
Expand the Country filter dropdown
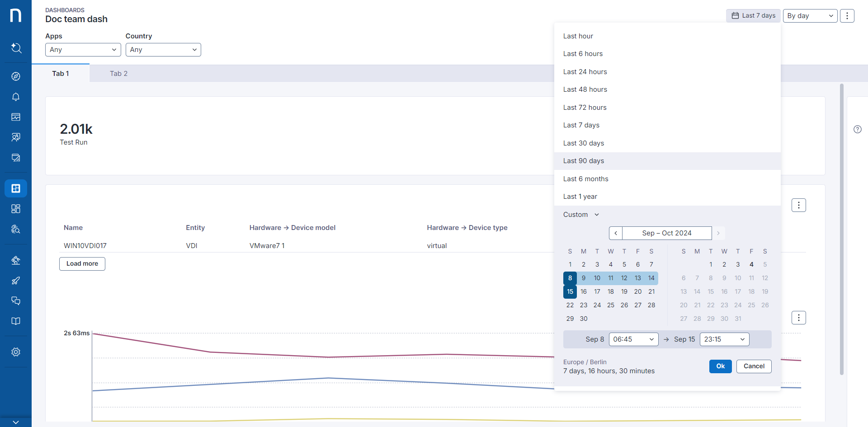click(163, 50)
